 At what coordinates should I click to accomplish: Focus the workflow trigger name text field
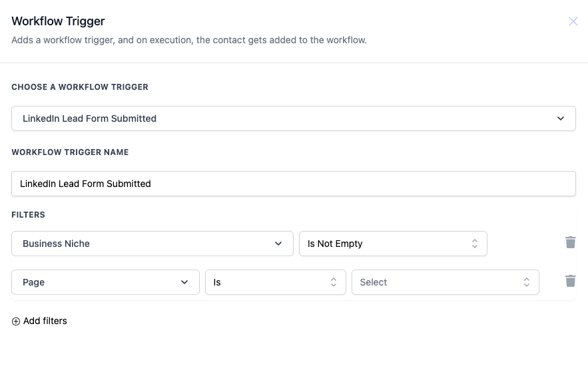pos(294,184)
